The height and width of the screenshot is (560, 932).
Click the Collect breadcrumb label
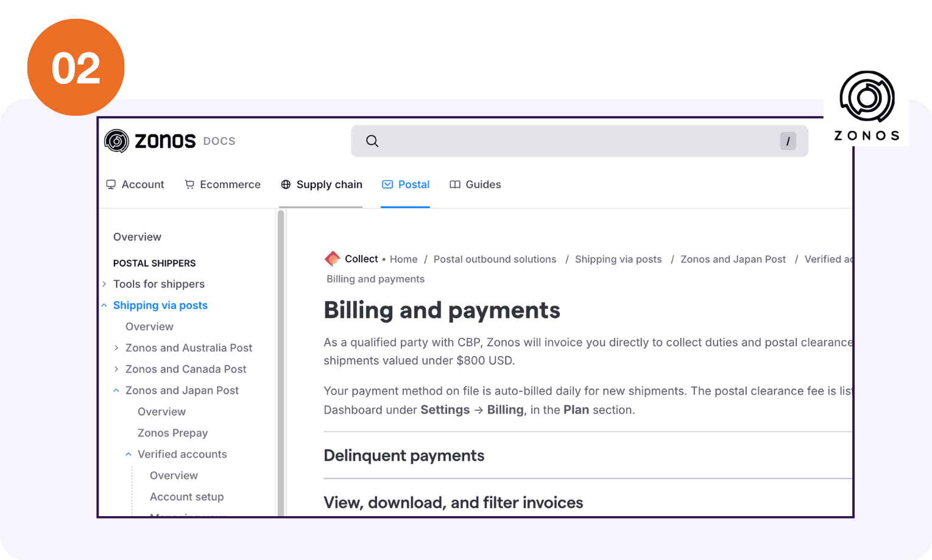361,259
